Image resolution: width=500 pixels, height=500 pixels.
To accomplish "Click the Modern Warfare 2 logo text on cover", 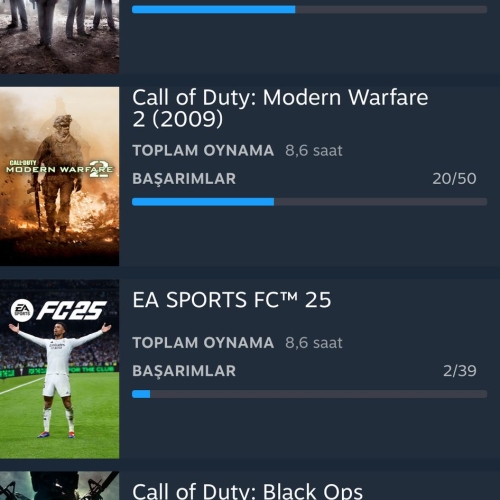I will [x=60, y=168].
